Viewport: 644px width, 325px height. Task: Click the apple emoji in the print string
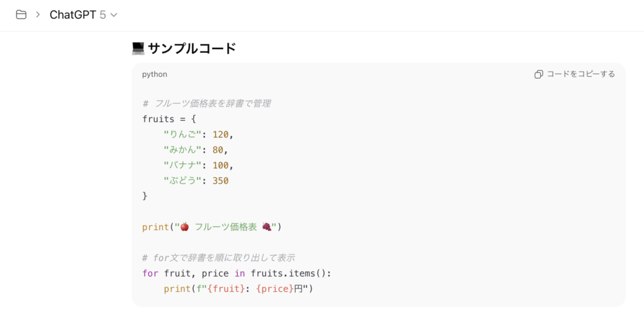tap(184, 227)
